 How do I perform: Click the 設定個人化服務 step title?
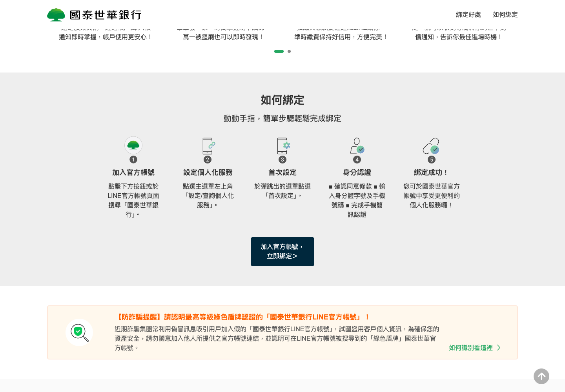click(208, 172)
